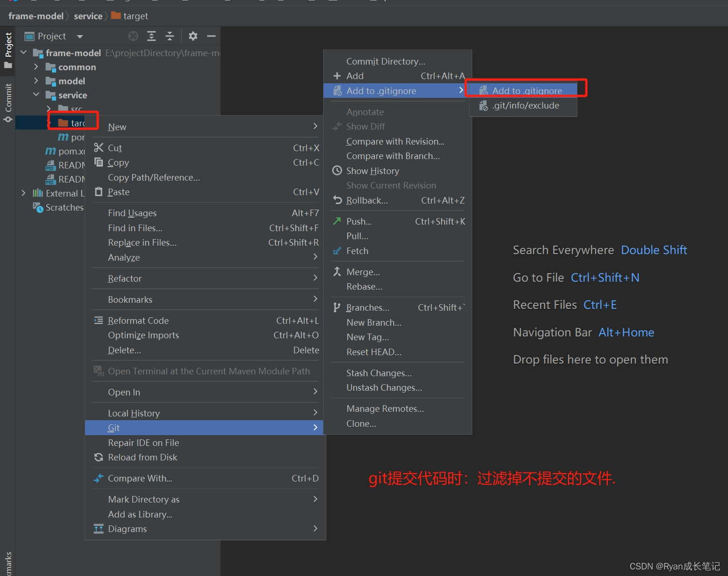Choose Cut from context menu
Image resolution: width=728 pixels, height=576 pixels.
(205, 148)
